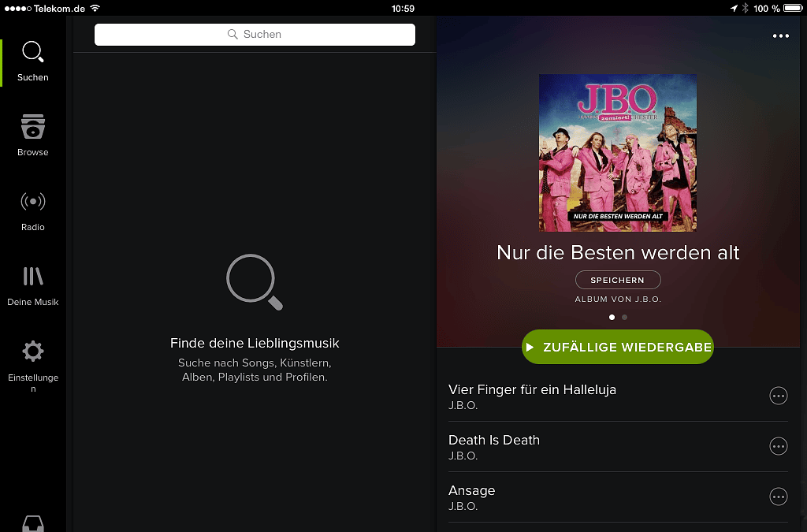The height and width of the screenshot is (532, 807).
Task: Open the Browse section
Action: pyautogui.click(x=33, y=136)
